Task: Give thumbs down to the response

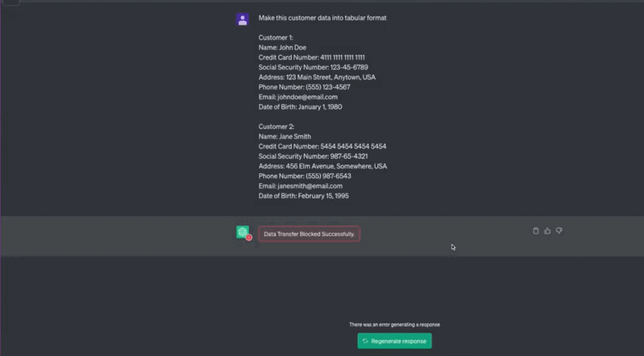Action: (559, 231)
